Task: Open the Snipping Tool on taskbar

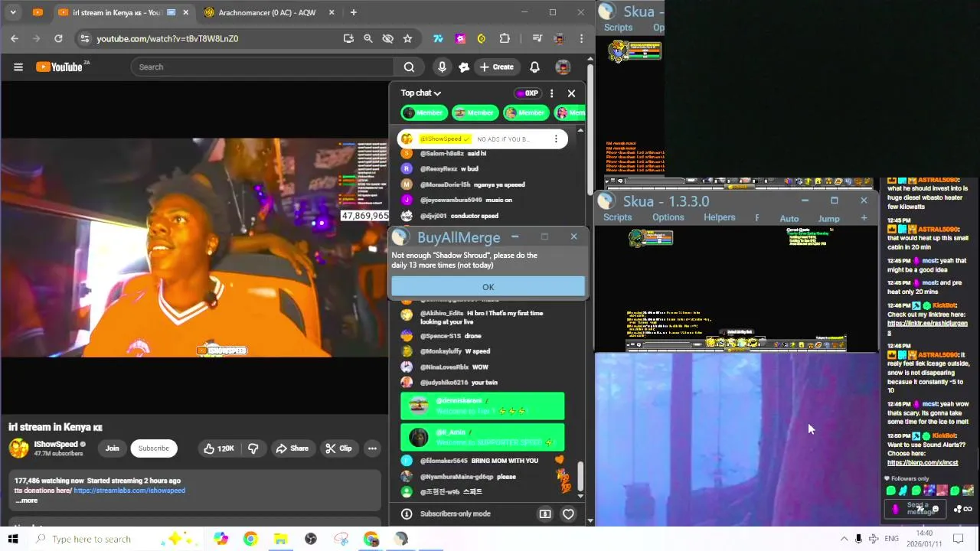Action: 341,539
